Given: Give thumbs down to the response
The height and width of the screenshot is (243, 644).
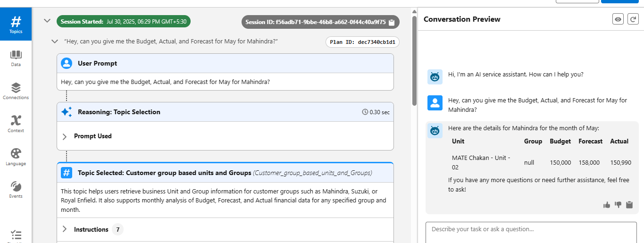Looking at the screenshot, I should tap(618, 205).
